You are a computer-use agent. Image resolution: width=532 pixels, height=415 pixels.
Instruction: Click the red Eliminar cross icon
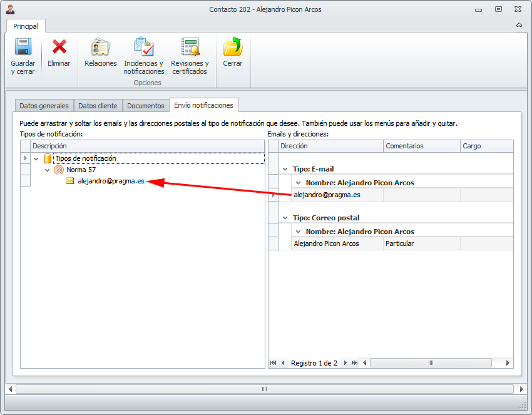[59, 46]
